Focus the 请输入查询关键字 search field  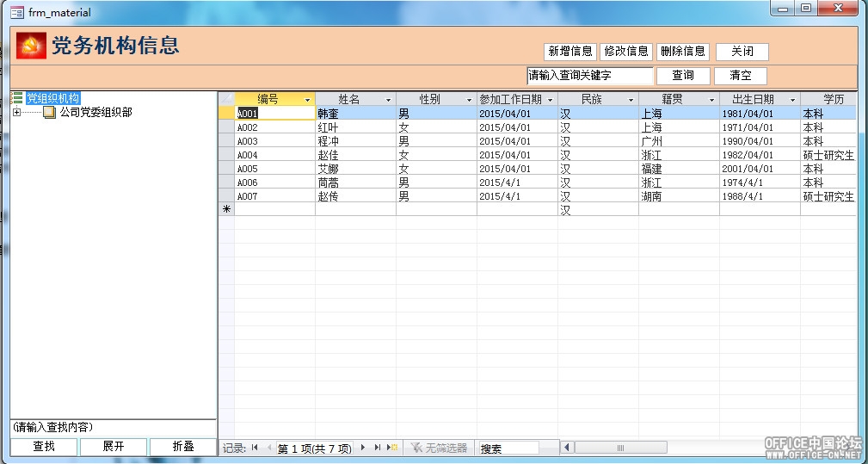(590, 75)
